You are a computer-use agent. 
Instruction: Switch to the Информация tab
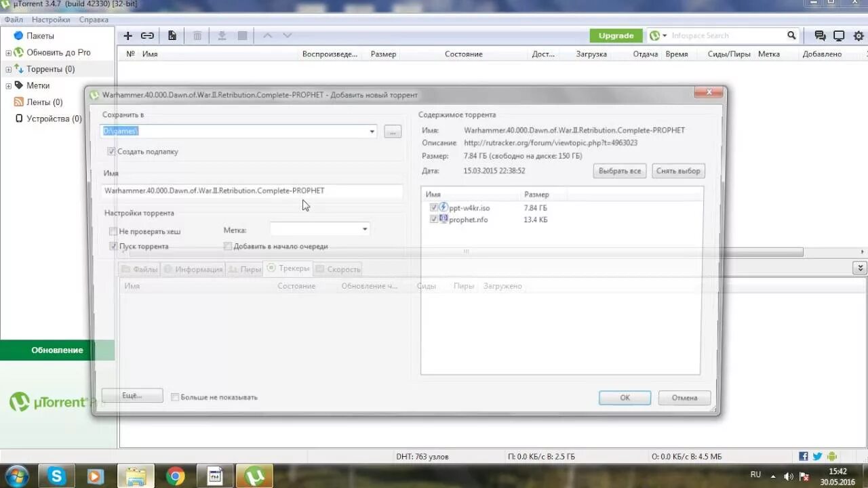tap(193, 269)
